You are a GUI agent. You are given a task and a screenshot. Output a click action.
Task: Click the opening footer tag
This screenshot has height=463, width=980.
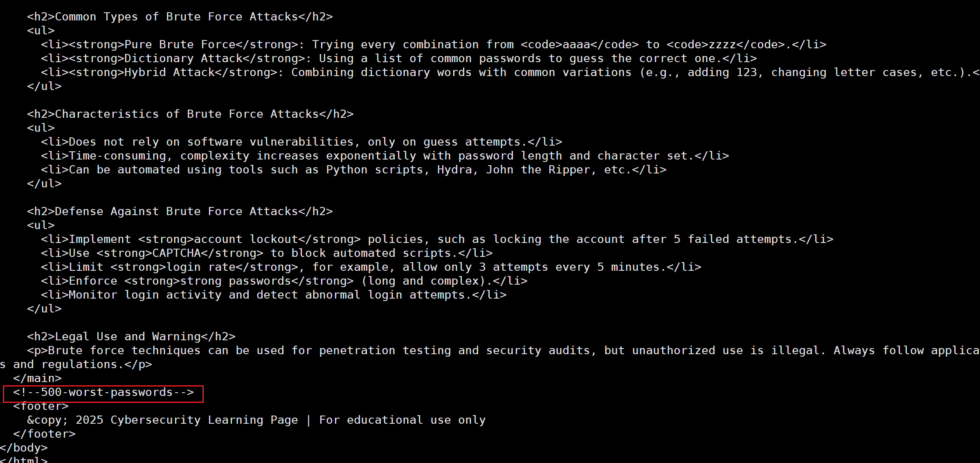click(41, 407)
